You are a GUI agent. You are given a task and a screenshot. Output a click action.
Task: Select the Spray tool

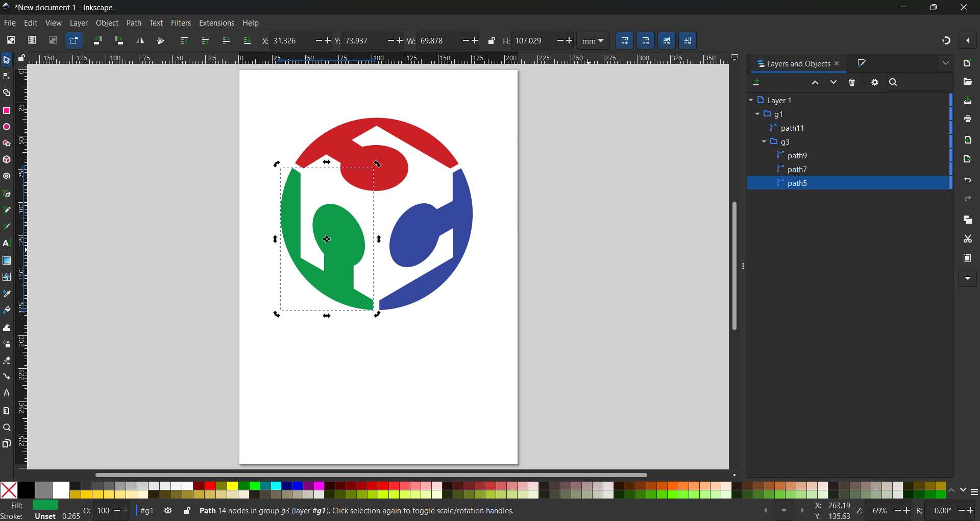tap(7, 344)
